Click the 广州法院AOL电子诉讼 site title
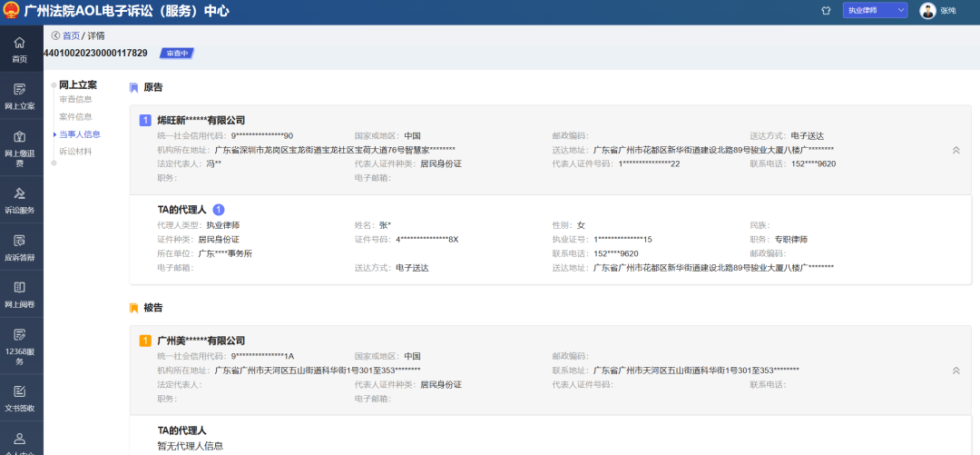The width and height of the screenshot is (980, 455). (126, 11)
